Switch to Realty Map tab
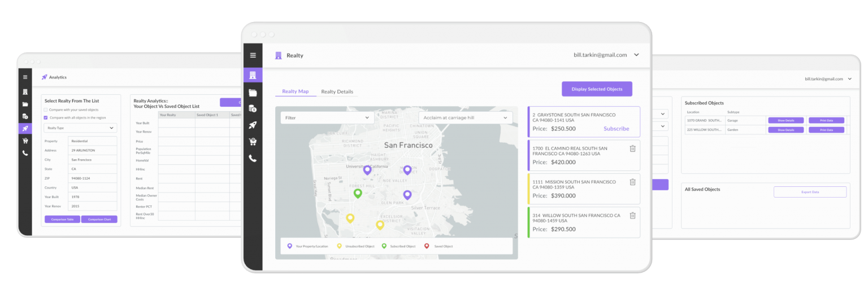The image size is (868, 293). pyautogui.click(x=296, y=91)
